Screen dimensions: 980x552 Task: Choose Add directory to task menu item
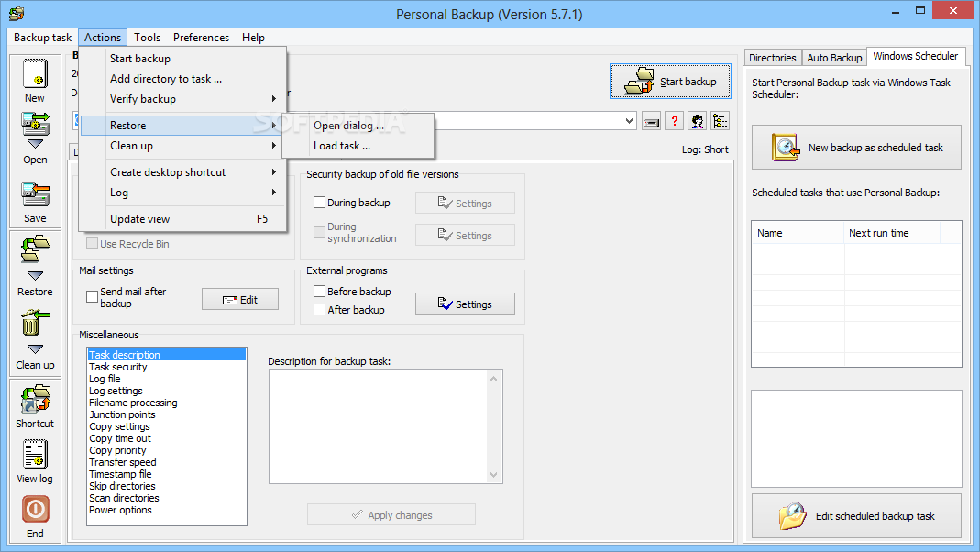point(183,79)
